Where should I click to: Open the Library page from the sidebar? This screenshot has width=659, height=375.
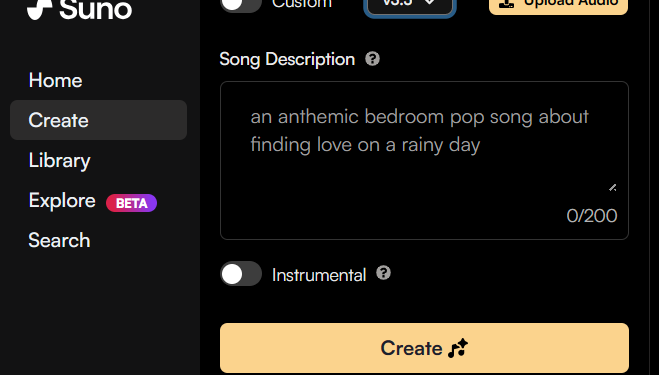pyautogui.click(x=59, y=161)
